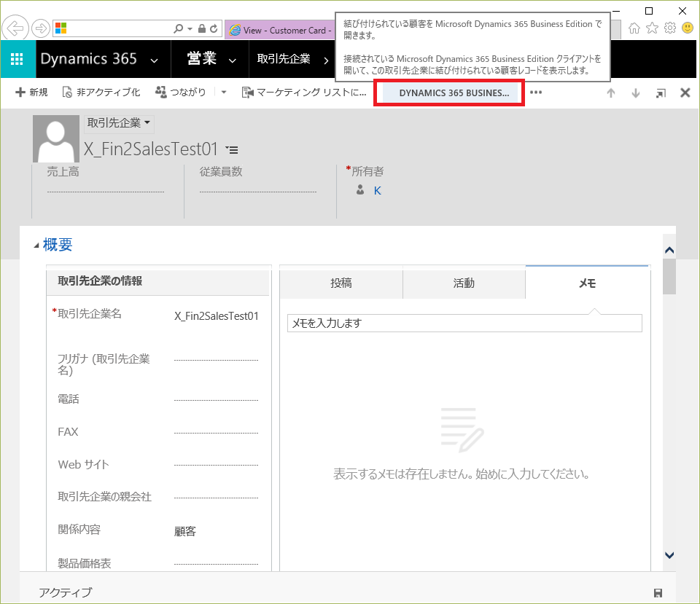Click the owner person icon beside K
The height and width of the screenshot is (604, 700).
click(360, 190)
